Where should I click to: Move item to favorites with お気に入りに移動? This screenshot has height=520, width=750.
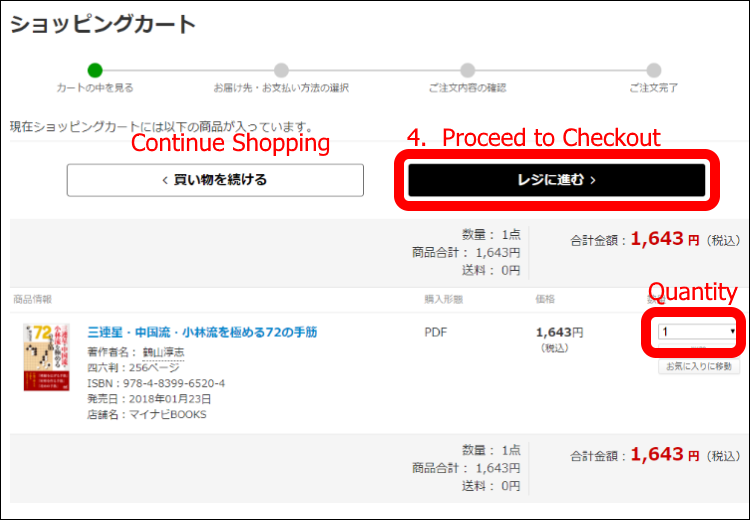point(699,366)
